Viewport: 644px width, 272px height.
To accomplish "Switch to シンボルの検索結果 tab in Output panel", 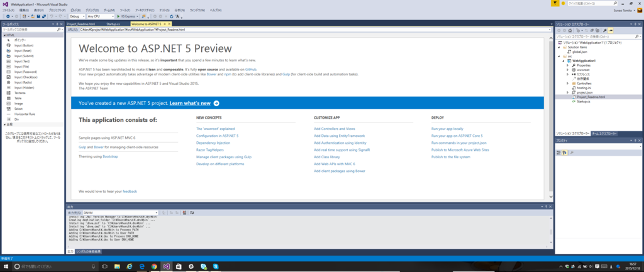I will [x=88, y=251].
